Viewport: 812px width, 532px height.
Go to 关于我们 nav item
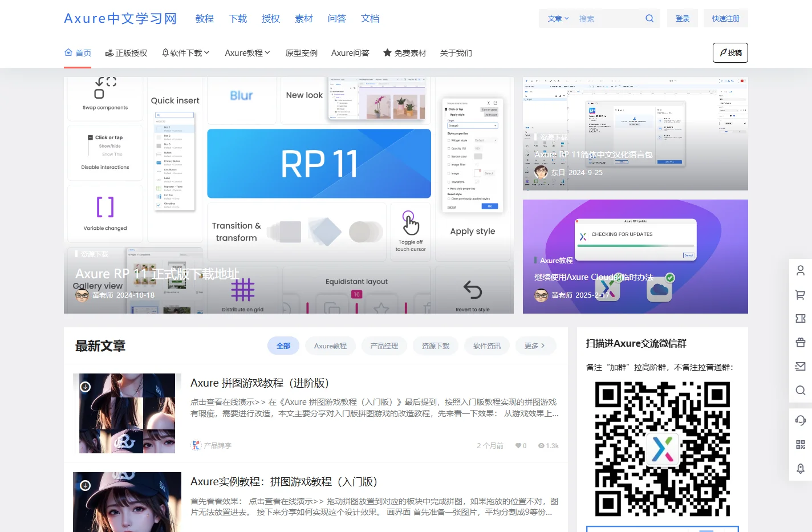456,52
